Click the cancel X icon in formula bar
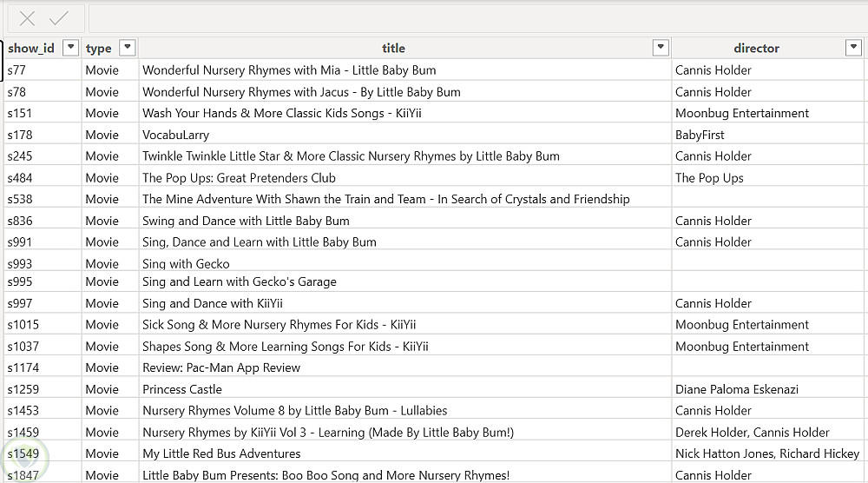868x483 pixels. coord(28,19)
